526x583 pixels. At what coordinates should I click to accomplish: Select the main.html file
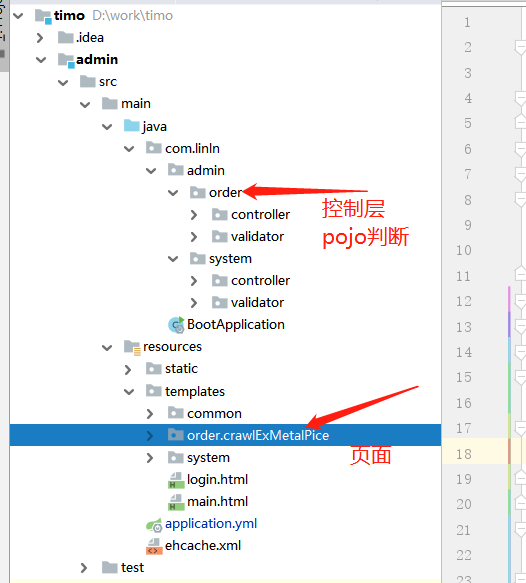tap(217, 502)
